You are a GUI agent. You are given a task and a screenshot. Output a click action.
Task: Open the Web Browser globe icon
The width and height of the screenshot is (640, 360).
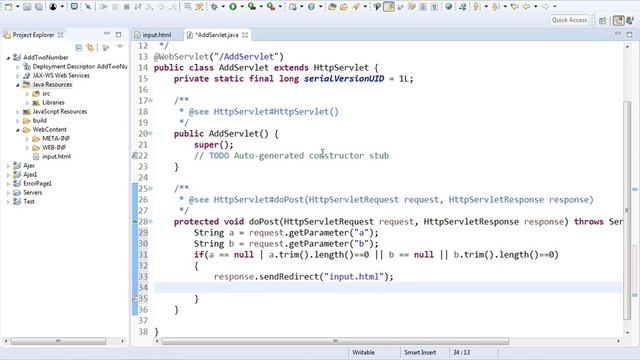(448, 7)
